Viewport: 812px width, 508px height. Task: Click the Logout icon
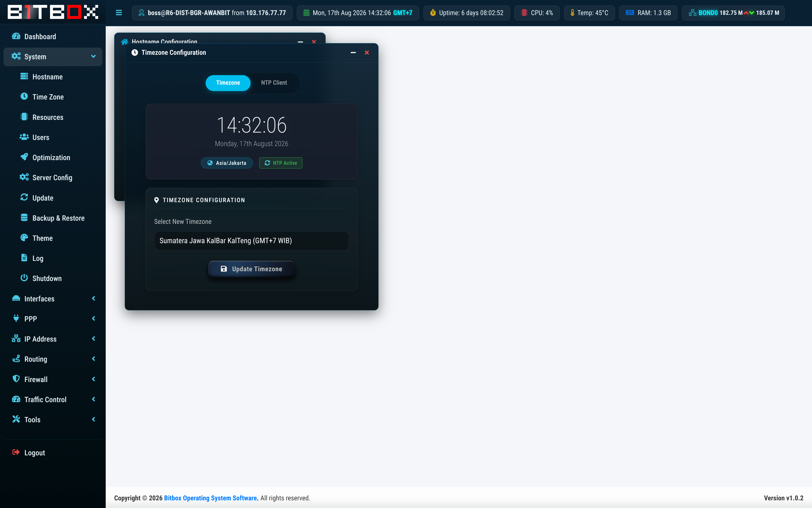tap(16, 452)
